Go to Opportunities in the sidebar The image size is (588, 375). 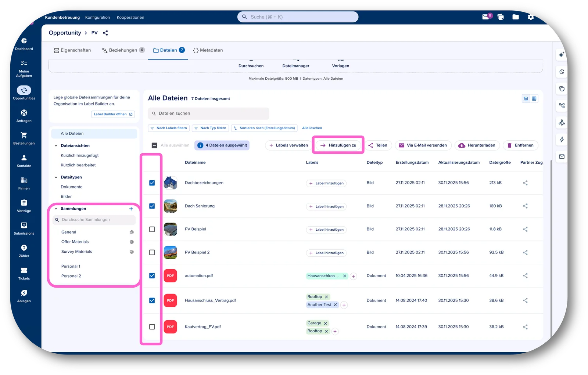pos(24,93)
